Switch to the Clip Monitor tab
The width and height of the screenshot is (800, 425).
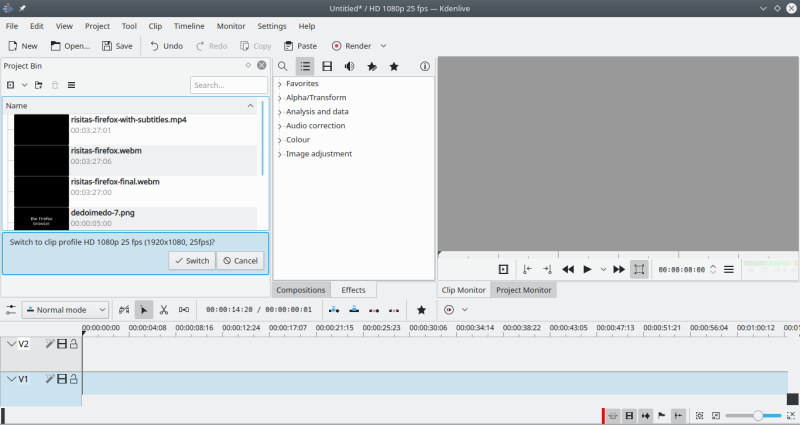pos(464,290)
